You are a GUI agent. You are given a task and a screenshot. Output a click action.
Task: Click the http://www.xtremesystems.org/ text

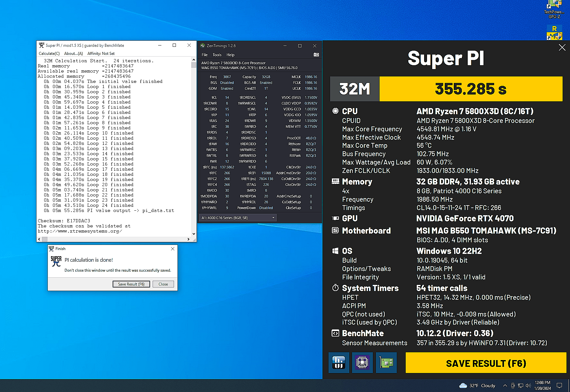click(x=80, y=231)
